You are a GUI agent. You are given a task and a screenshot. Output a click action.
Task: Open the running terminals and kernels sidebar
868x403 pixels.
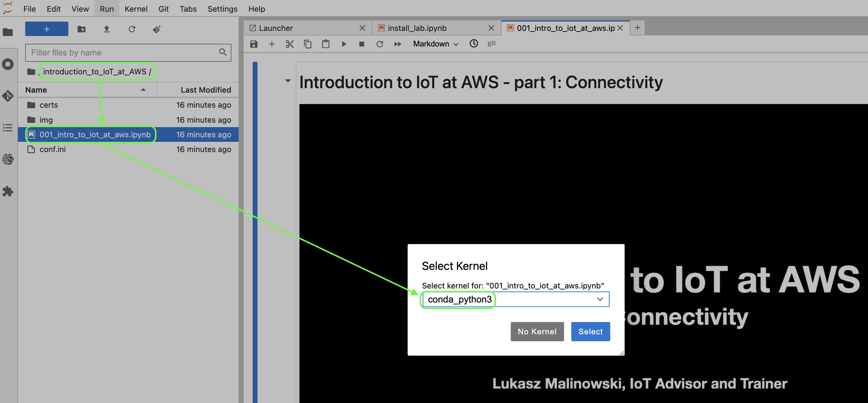tap(8, 64)
